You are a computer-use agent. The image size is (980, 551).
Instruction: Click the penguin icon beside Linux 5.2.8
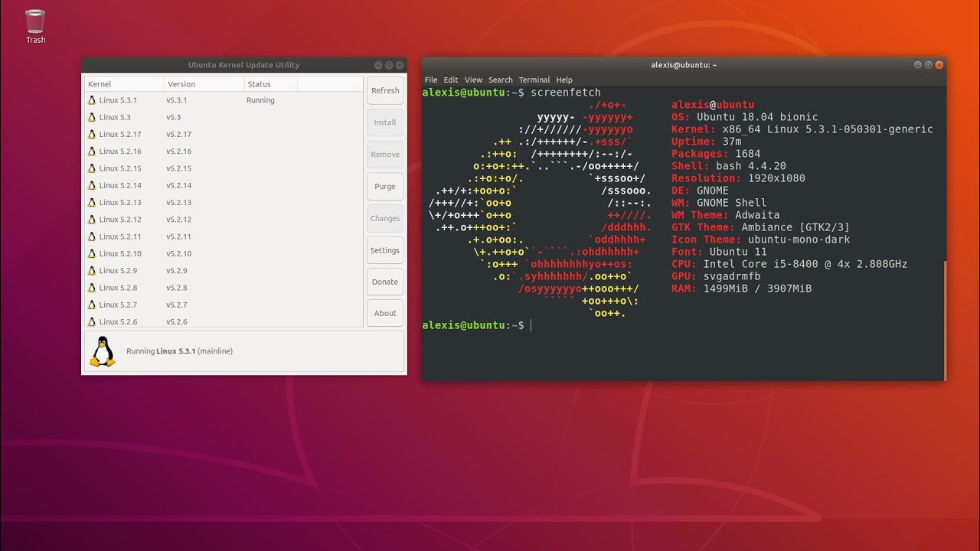pos(92,288)
